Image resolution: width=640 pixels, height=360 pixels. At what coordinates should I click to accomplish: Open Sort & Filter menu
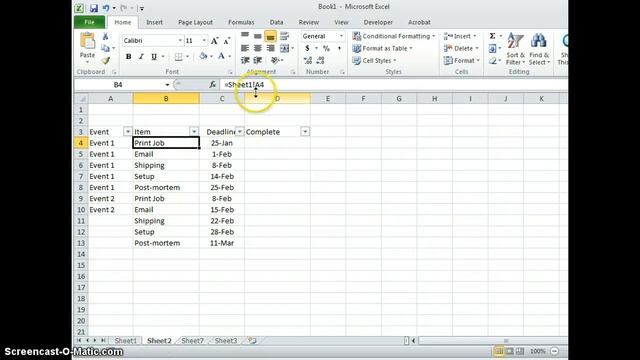pyautogui.click(x=516, y=49)
